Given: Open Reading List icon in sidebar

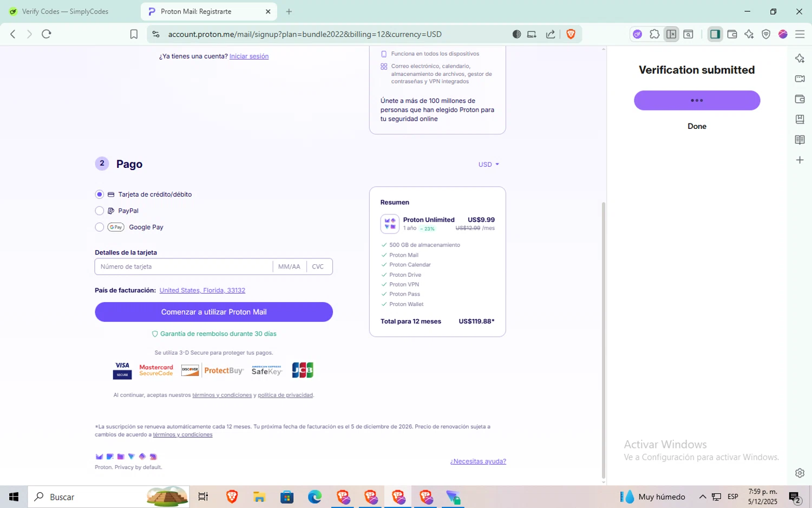Looking at the screenshot, I should click(800, 140).
